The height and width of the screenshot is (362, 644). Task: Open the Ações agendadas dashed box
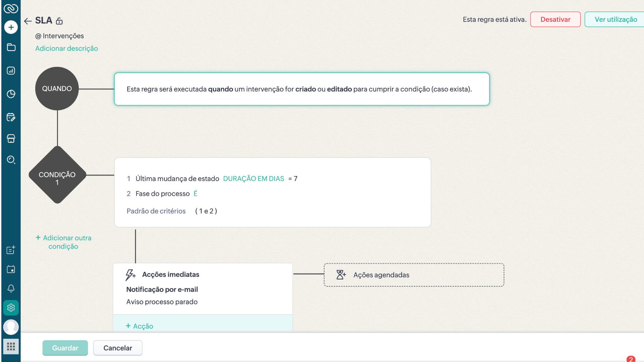pyautogui.click(x=414, y=275)
